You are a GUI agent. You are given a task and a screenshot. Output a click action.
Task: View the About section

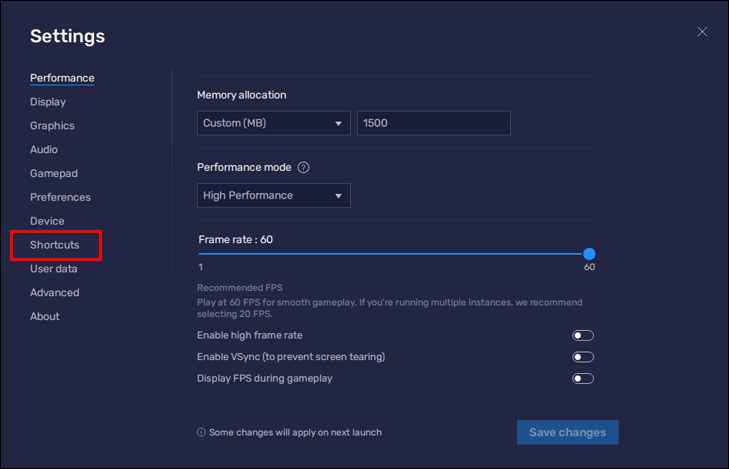(44, 317)
